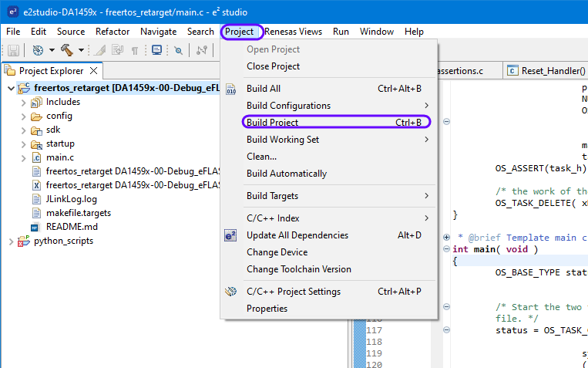Image resolution: width=588 pixels, height=368 pixels.
Task: Click the grayed pen icon in toolbar
Action: (99, 50)
